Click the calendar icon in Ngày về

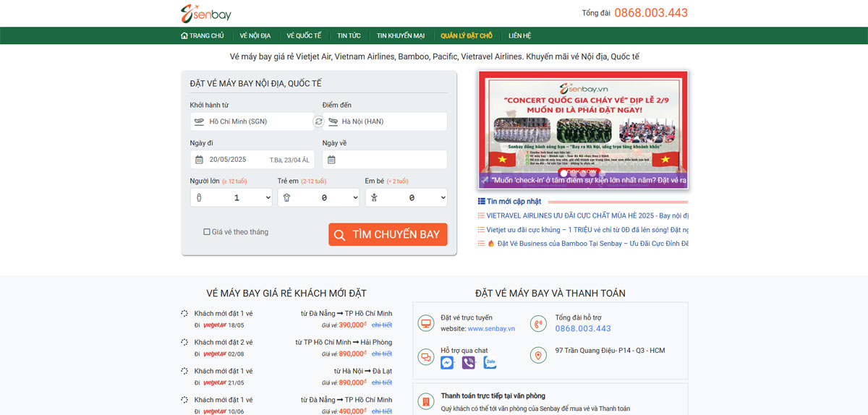coord(331,160)
